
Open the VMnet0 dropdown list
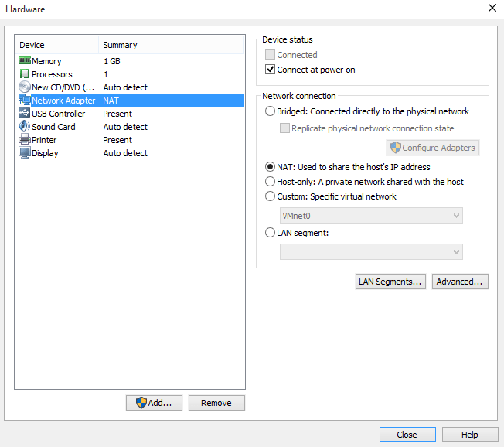point(371,215)
